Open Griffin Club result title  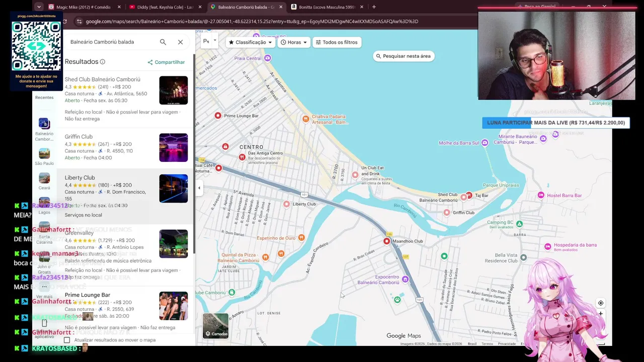[x=78, y=137]
